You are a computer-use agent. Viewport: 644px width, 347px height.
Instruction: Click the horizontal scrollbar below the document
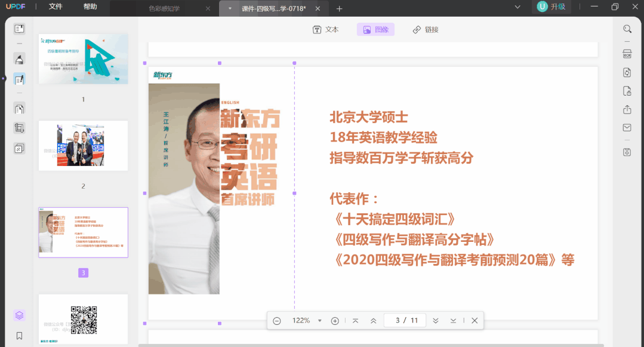[371, 345]
